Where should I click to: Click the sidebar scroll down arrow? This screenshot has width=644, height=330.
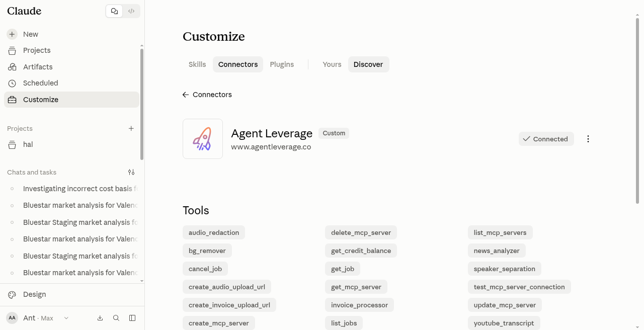click(142, 281)
